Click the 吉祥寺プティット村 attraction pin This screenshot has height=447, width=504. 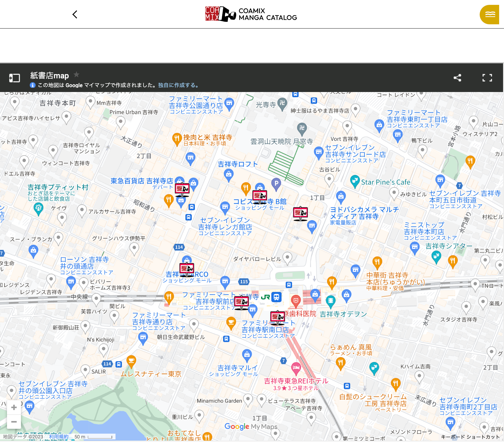[x=38, y=209]
